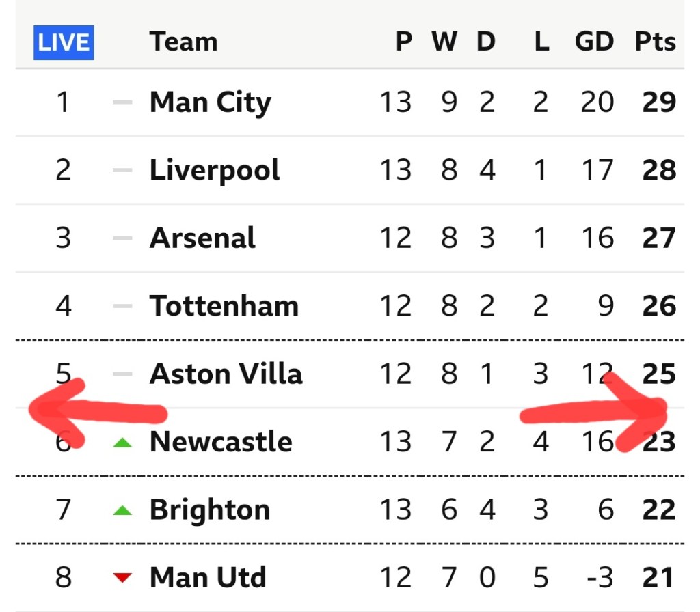Click the GD column header
This screenshot has width=700, height=612.
[594, 42]
